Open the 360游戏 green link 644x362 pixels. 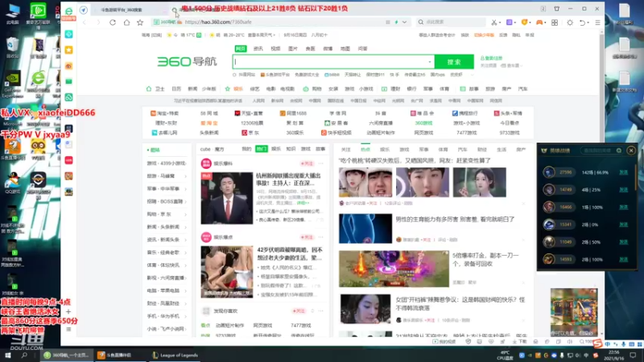point(423,123)
